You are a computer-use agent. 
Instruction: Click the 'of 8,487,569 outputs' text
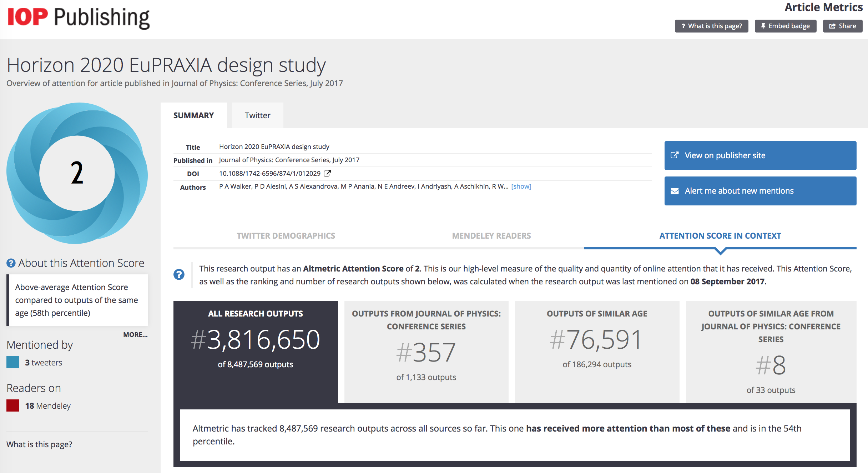(x=256, y=364)
